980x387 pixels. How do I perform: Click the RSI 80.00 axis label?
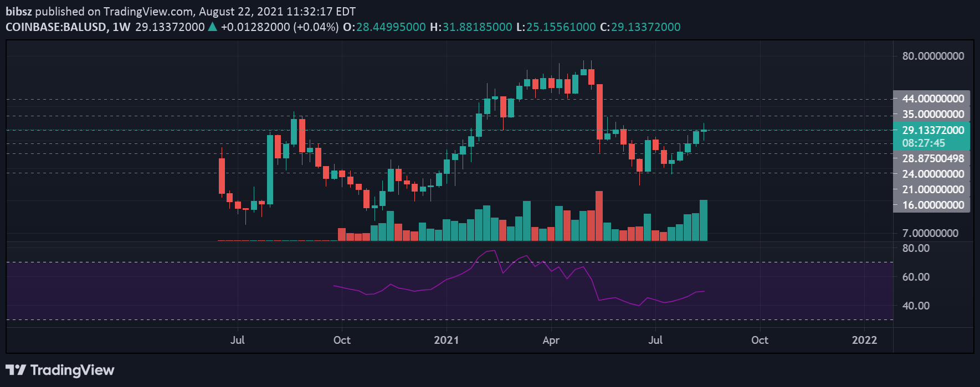pos(916,248)
